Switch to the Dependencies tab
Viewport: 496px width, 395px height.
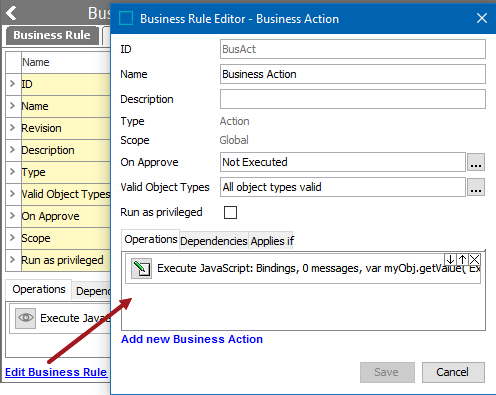click(x=214, y=241)
